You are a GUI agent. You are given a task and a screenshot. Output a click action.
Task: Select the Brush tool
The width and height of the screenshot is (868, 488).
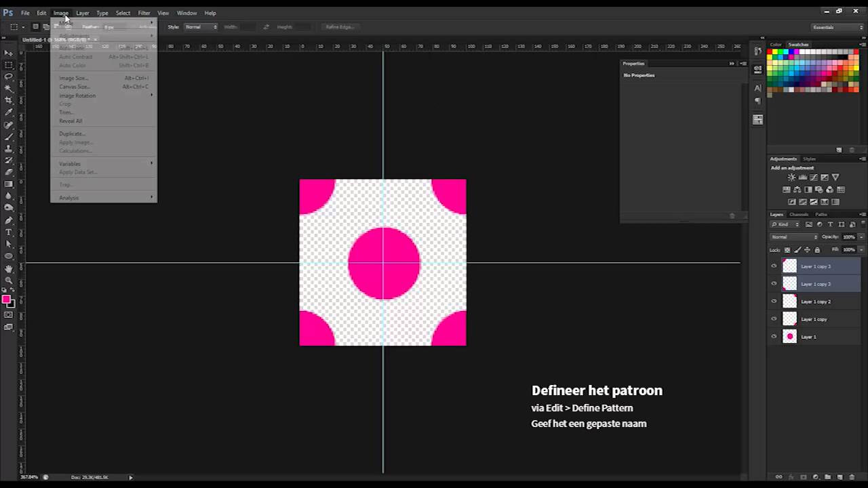[x=9, y=136]
